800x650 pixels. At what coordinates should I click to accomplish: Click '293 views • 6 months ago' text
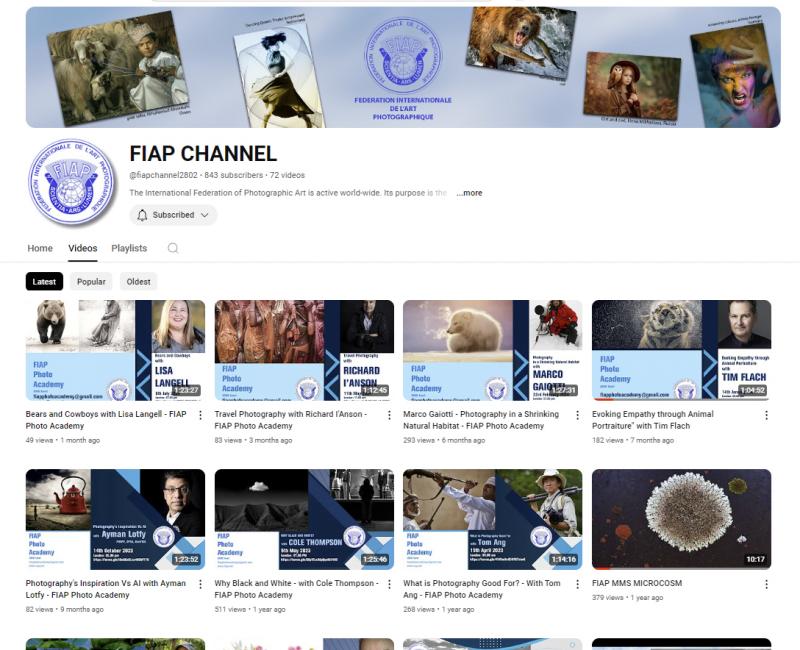pyautogui.click(x=444, y=440)
